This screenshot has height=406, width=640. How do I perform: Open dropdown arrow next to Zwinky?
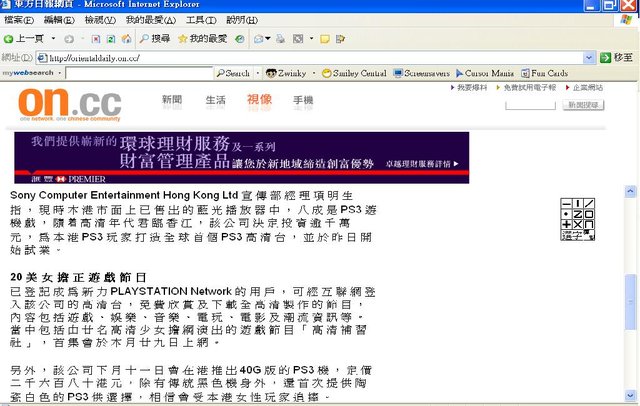[314, 73]
